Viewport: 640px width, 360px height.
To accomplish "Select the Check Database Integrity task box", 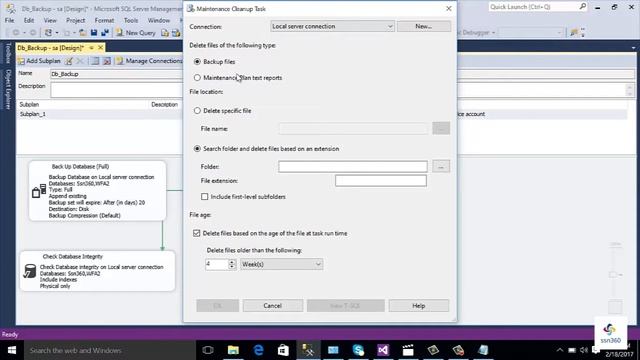I will pos(98,271).
